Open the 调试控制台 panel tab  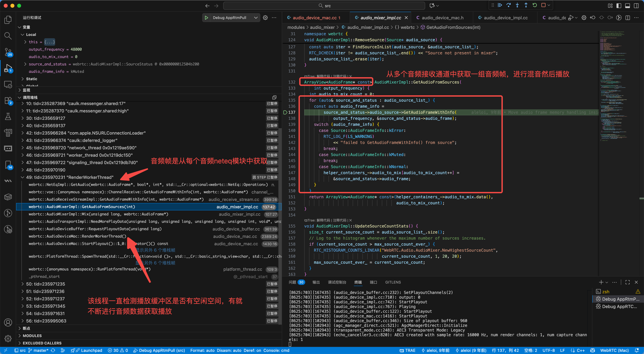click(x=337, y=282)
